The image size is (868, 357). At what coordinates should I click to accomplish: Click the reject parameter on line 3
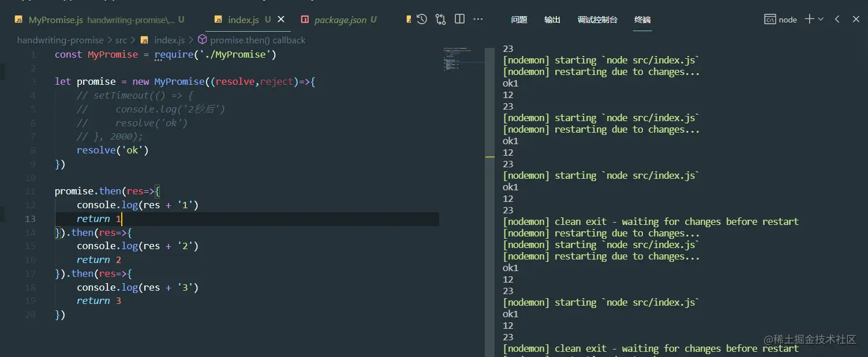coord(276,81)
